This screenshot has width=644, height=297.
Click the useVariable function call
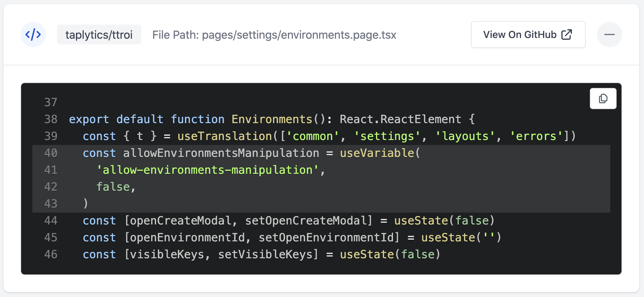pos(377,153)
